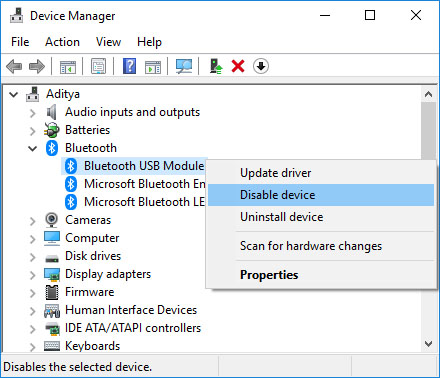440x378 pixels.
Task: Select Disable device in context menu
Action: pyautogui.click(x=321, y=195)
